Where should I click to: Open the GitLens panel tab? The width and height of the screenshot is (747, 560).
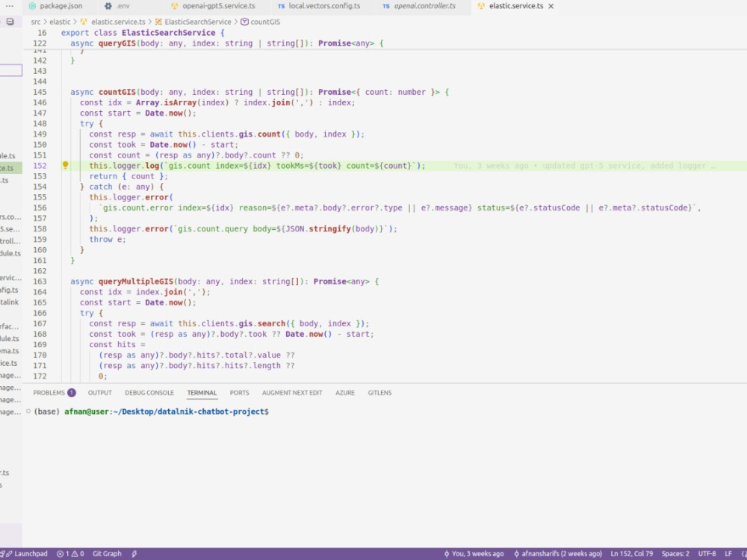(379, 393)
